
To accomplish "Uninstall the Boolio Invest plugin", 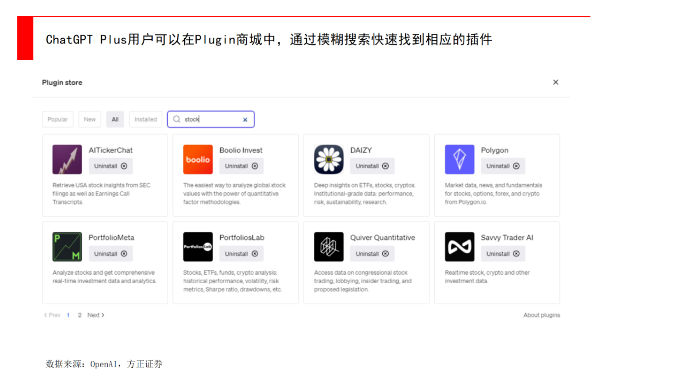I will pos(241,166).
